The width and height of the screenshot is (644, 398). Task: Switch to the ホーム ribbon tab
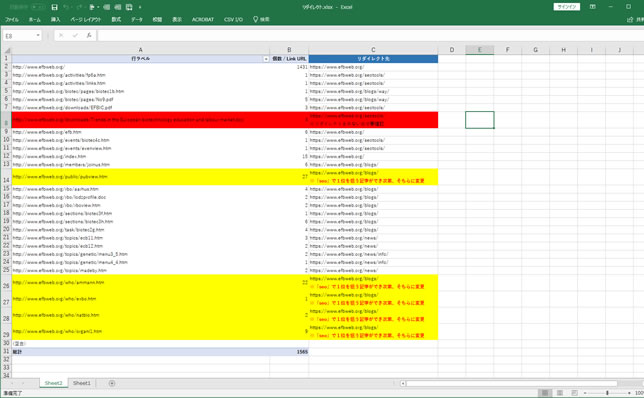point(34,19)
